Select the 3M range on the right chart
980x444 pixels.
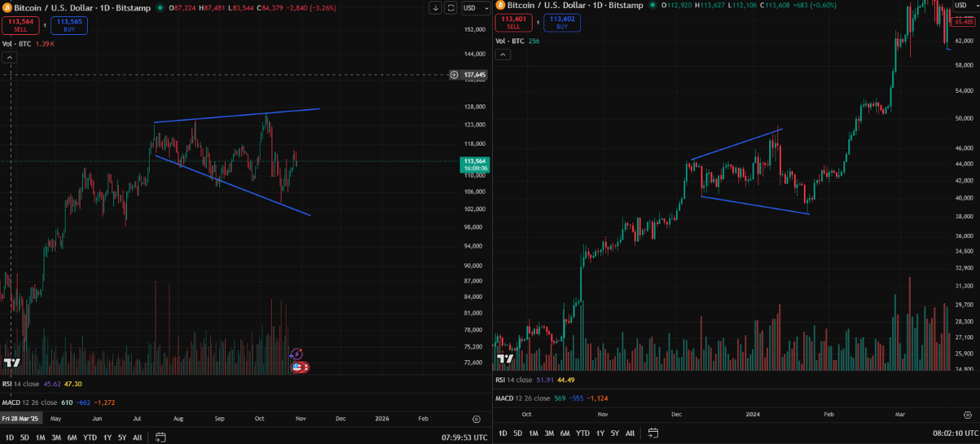click(x=549, y=433)
